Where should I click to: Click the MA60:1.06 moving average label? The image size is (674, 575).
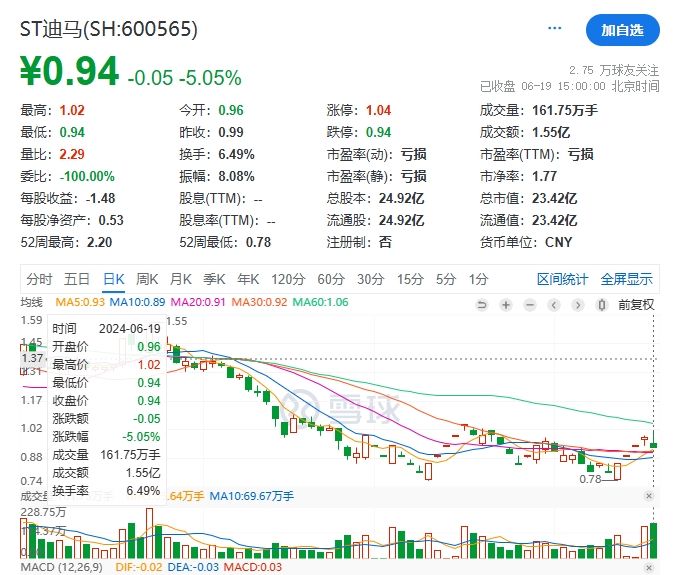pyautogui.click(x=320, y=302)
